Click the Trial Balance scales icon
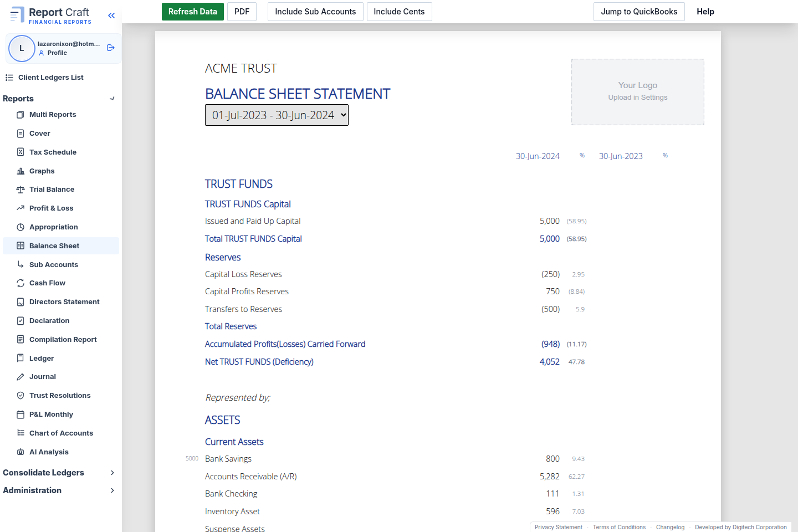Viewport: 798px width, 532px height. [x=21, y=190]
